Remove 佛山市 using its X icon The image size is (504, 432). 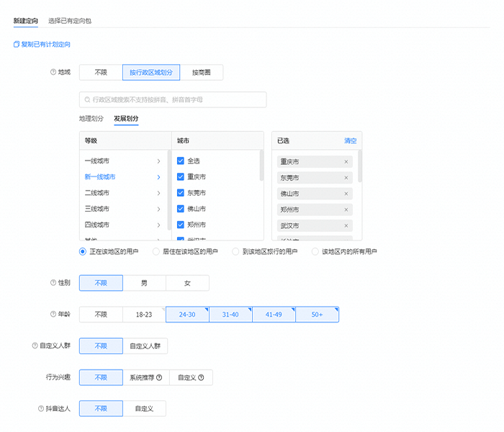coord(346,194)
